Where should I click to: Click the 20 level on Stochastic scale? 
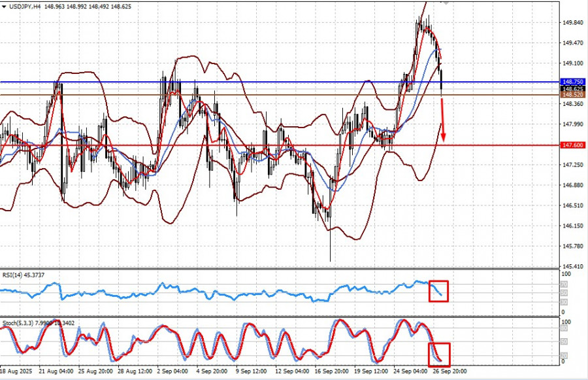tap(564, 355)
